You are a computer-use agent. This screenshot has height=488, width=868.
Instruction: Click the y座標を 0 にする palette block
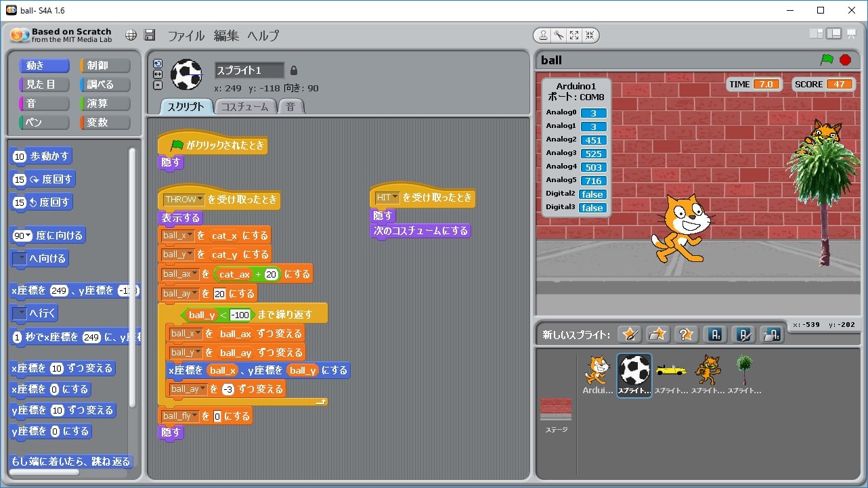[51, 431]
